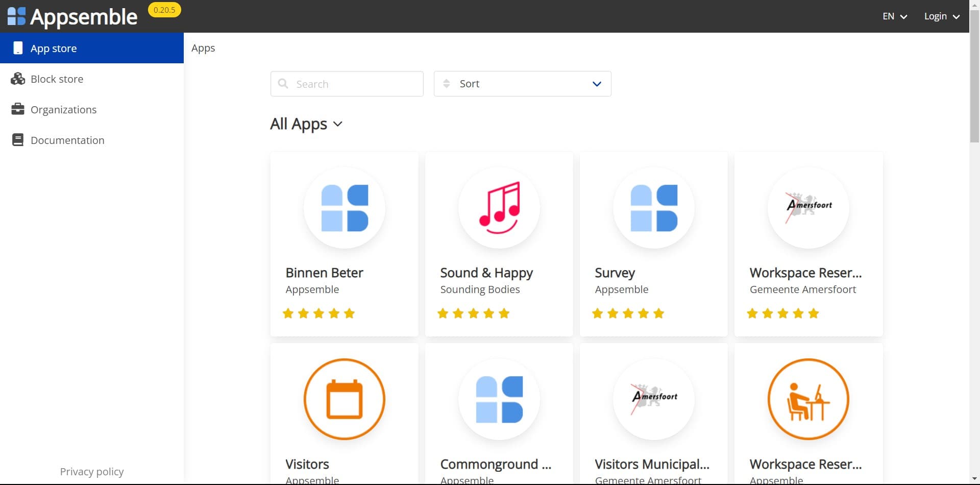Open the Sound & Happy title
The width and height of the screenshot is (980, 485).
[486, 273]
